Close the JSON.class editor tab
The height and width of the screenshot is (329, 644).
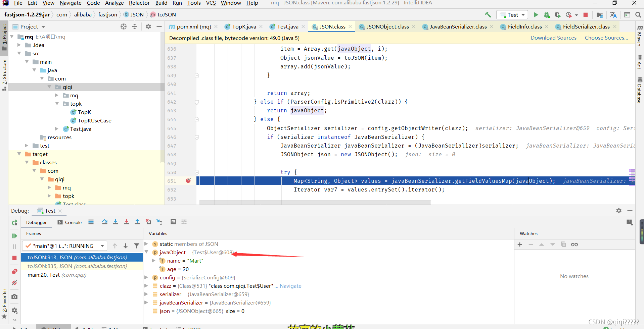tap(350, 26)
